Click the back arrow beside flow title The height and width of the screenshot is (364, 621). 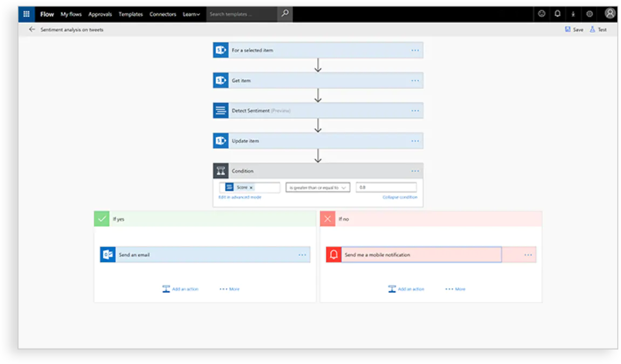tap(32, 30)
